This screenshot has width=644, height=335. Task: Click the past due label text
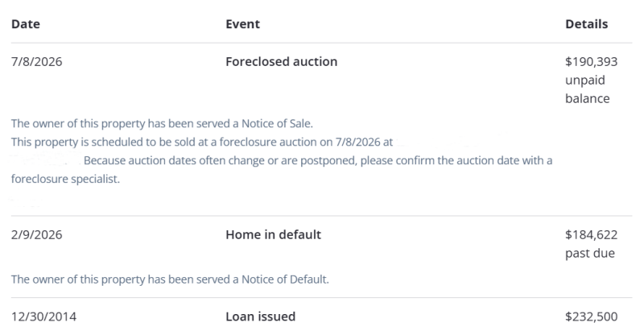coord(590,253)
